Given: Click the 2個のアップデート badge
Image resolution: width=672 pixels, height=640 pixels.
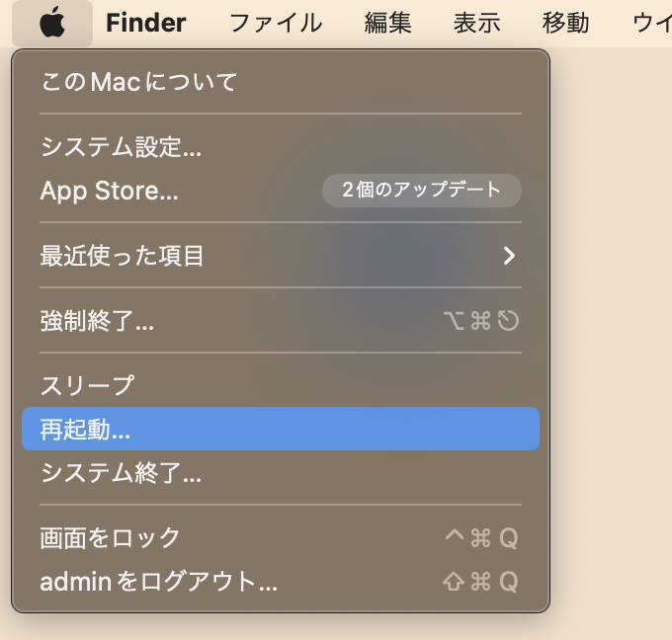Looking at the screenshot, I should [422, 191].
